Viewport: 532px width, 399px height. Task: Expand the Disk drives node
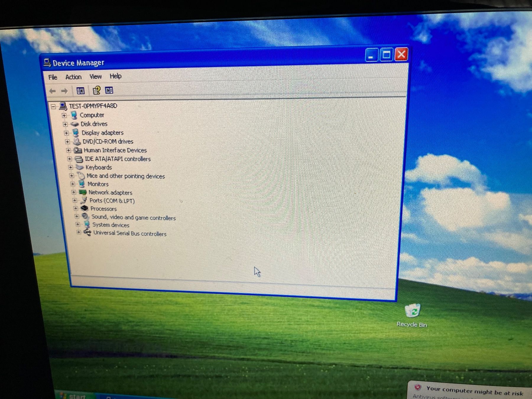click(x=65, y=124)
